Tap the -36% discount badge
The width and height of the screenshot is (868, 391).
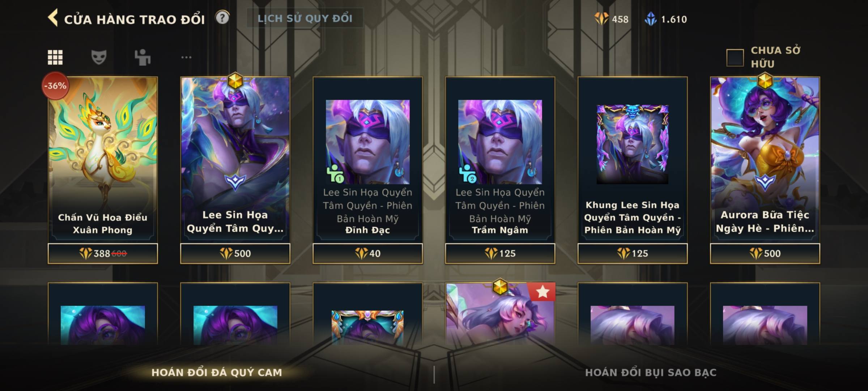coord(55,86)
